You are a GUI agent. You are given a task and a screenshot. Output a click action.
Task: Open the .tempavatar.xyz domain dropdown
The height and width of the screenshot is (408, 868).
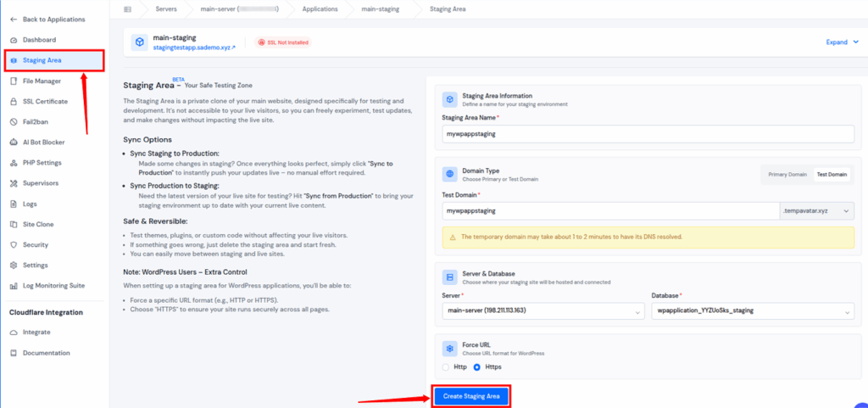tap(816, 210)
